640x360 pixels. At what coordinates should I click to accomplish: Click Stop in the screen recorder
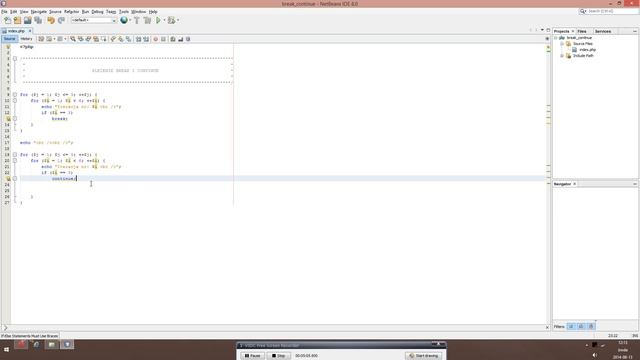point(279,356)
